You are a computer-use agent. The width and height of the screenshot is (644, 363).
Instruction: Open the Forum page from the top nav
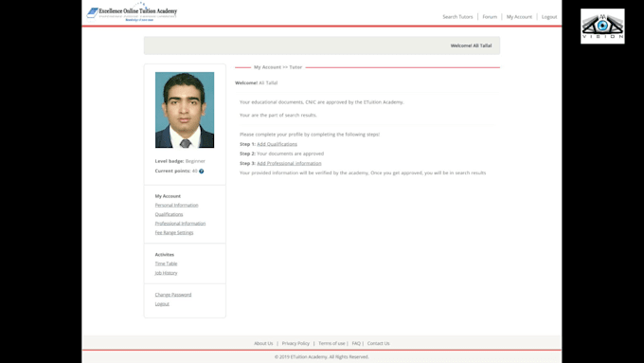coord(490,17)
